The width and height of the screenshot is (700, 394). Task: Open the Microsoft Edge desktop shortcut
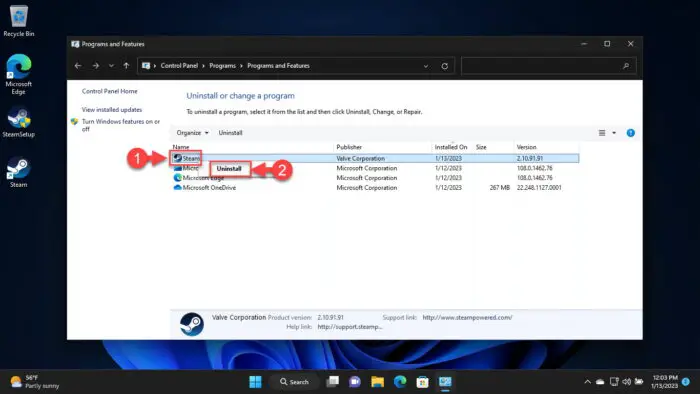click(18, 74)
